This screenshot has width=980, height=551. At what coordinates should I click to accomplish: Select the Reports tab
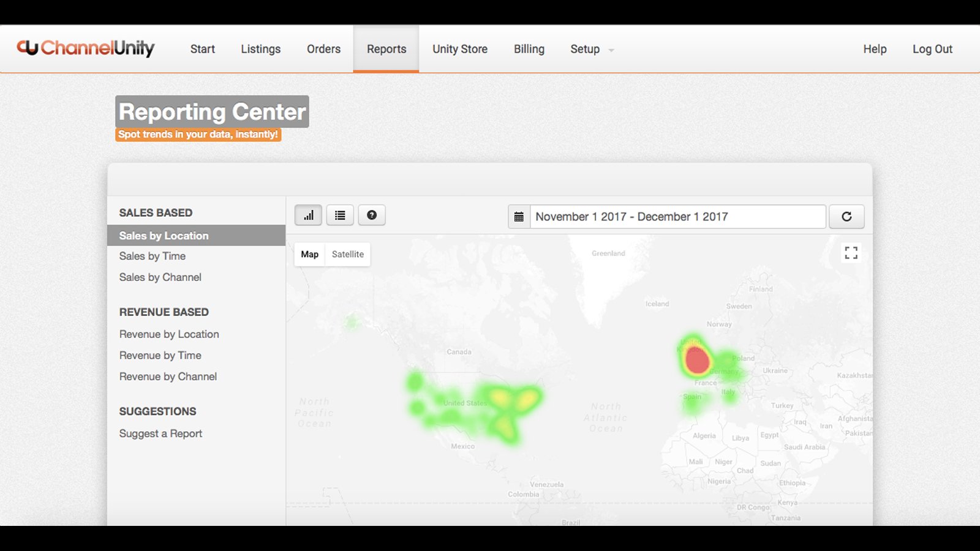point(386,49)
